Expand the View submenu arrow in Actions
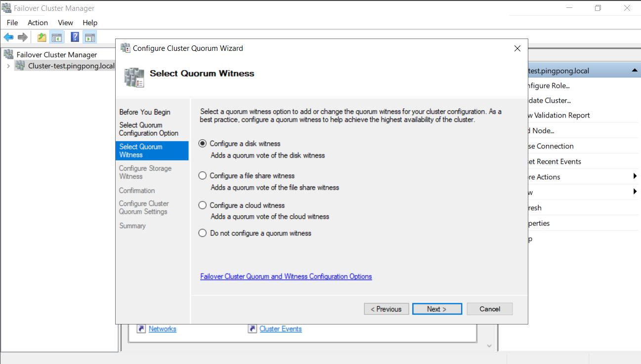Viewport: 641px width, 364px height. pos(635,192)
